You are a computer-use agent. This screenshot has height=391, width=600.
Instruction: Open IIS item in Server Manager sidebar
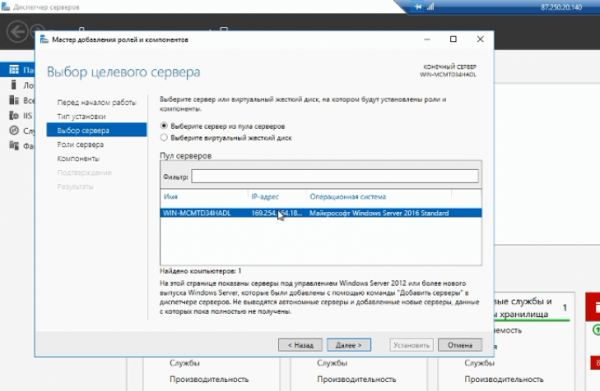tap(21, 115)
